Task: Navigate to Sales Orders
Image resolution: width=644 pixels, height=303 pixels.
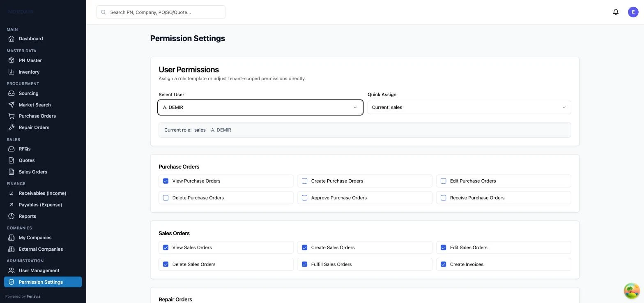Action: click(x=43, y=172)
